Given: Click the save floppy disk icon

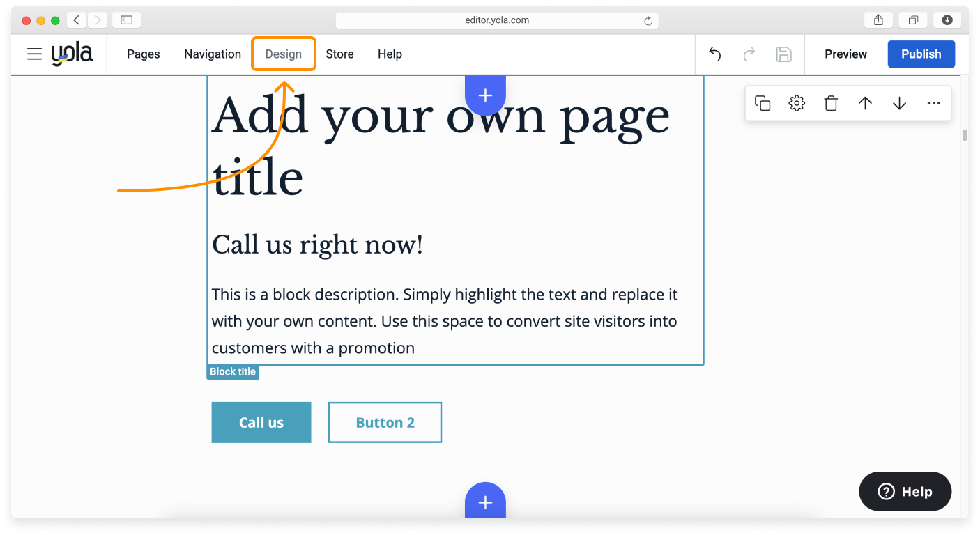Looking at the screenshot, I should (783, 54).
